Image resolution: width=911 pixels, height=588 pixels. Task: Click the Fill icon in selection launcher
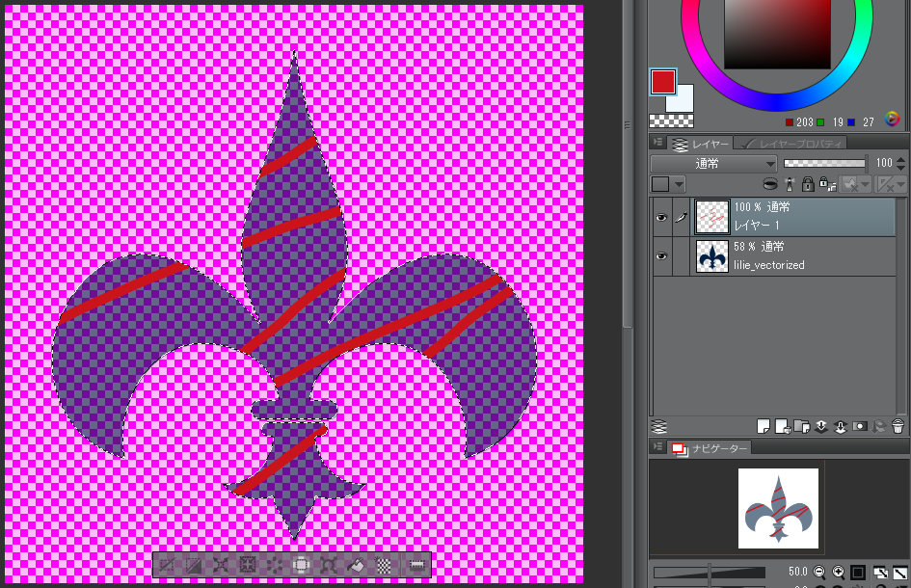(x=357, y=565)
